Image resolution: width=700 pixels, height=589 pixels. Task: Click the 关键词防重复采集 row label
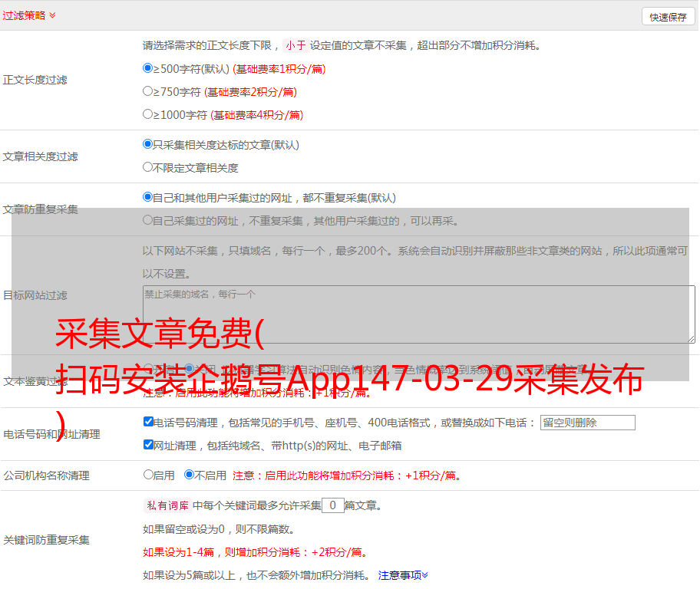click(x=46, y=541)
